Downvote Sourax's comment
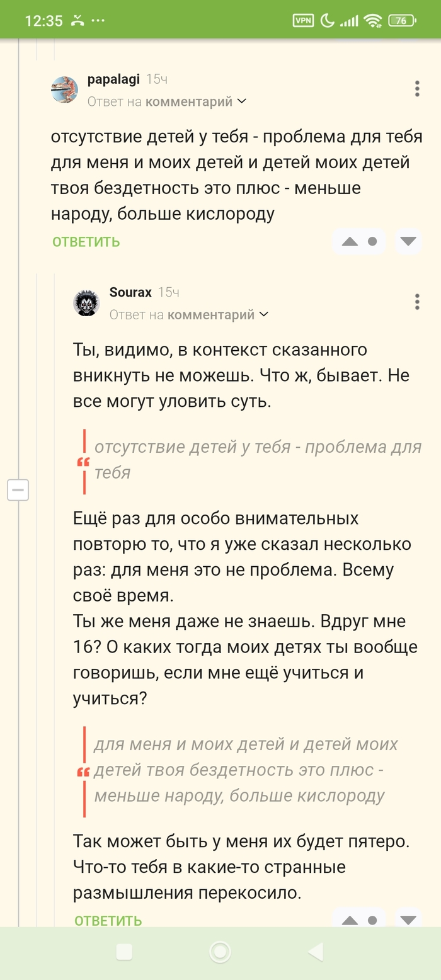Screen dimensions: 441x980 (x=408, y=920)
